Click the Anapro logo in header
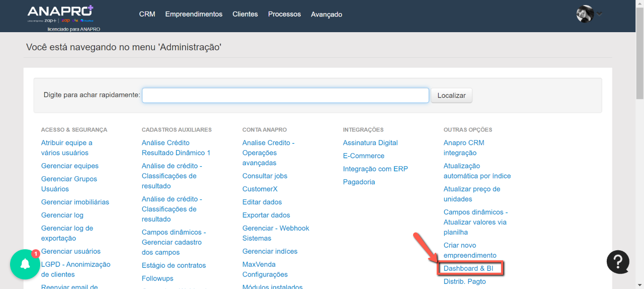644x289 pixels. (x=60, y=14)
